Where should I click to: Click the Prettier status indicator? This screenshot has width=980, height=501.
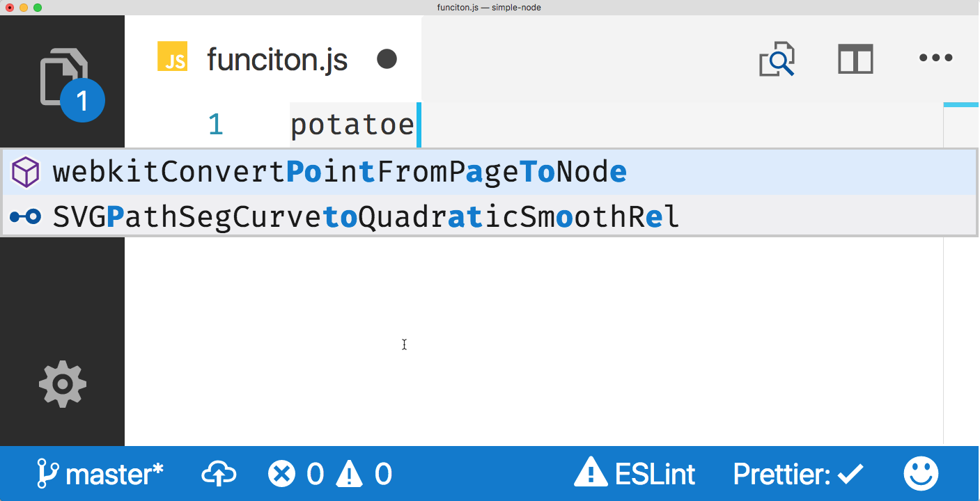point(798,475)
